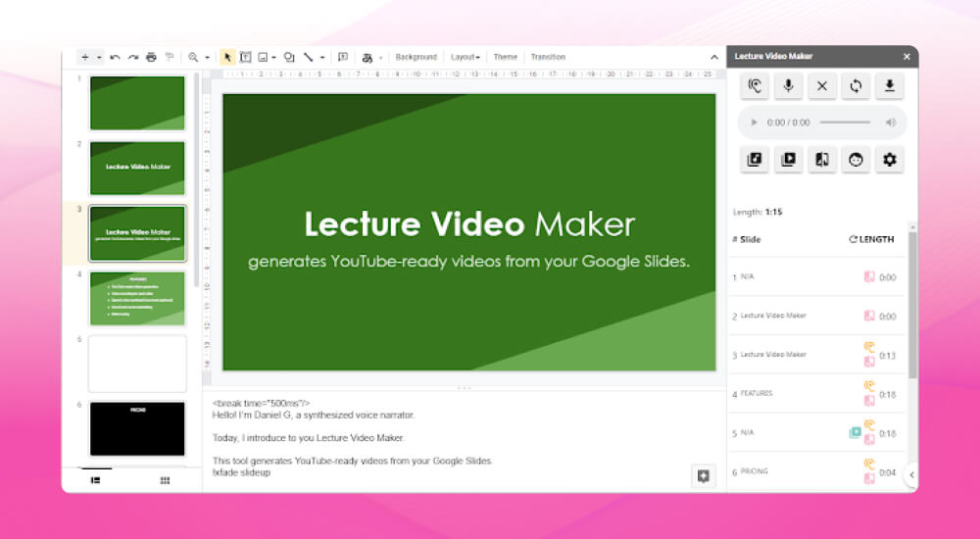Click the undo arrow
Image resolution: width=980 pixels, height=539 pixels.
[115, 57]
